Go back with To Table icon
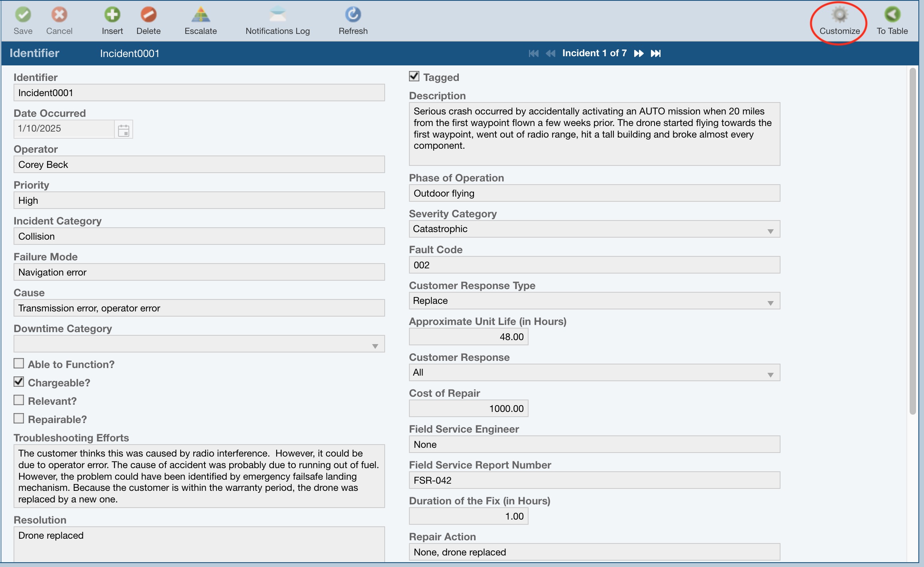 (x=892, y=15)
